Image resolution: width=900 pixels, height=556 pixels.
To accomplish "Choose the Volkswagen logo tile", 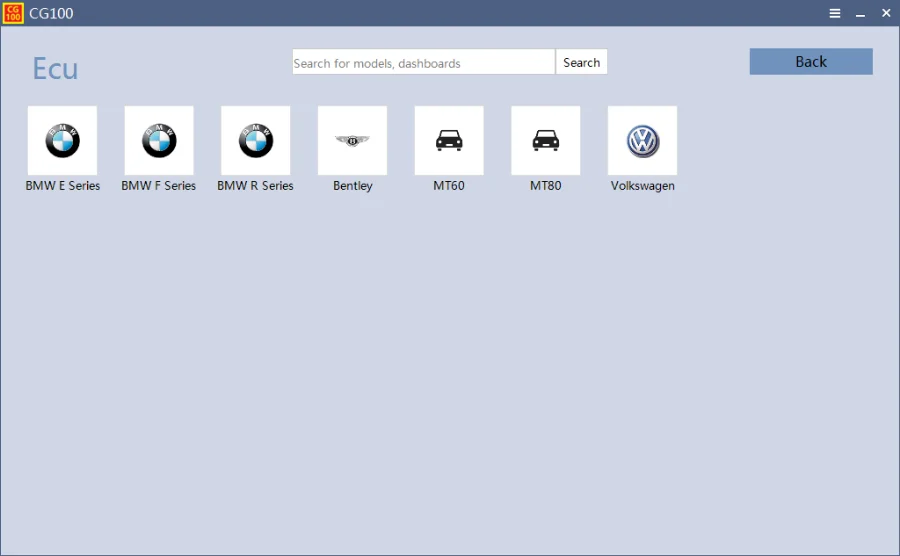I will click(x=642, y=141).
